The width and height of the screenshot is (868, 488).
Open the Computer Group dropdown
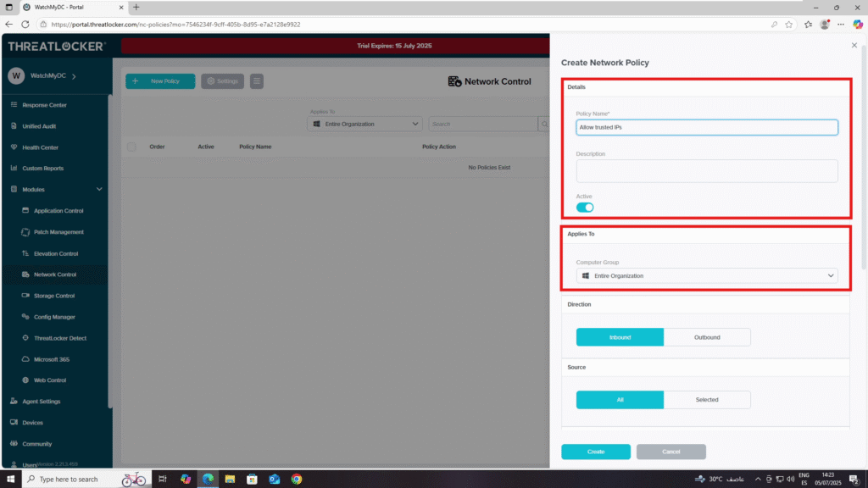coord(707,275)
